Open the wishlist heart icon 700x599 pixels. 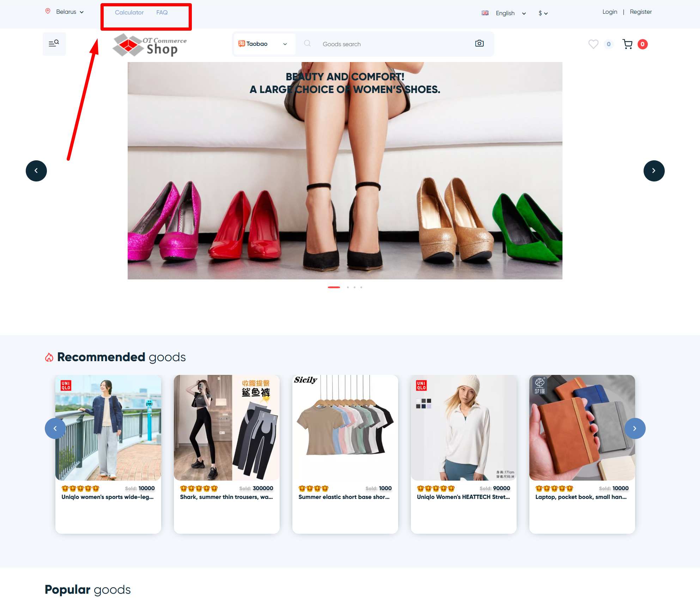tap(593, 44)
